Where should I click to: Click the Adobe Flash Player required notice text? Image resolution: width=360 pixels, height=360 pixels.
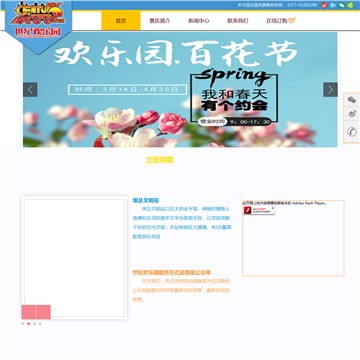[x=284, y=203]
